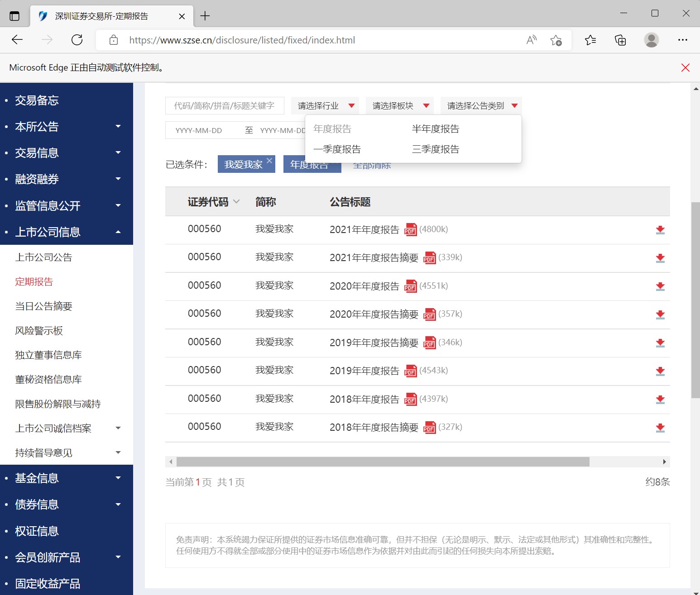Download the 2018年年度报告摘要 file via red arrow
This screenshot has width=700, height=595.
click(660, 428)
